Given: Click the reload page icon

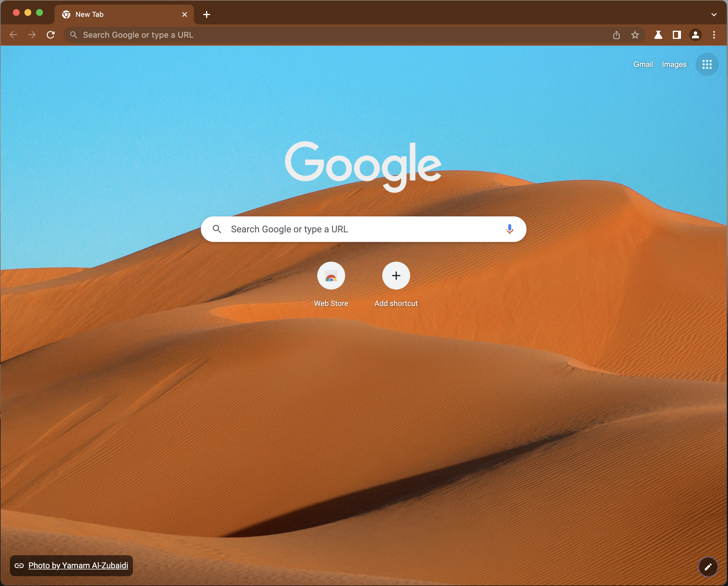Looking at the screenshot, I should 51,35.
